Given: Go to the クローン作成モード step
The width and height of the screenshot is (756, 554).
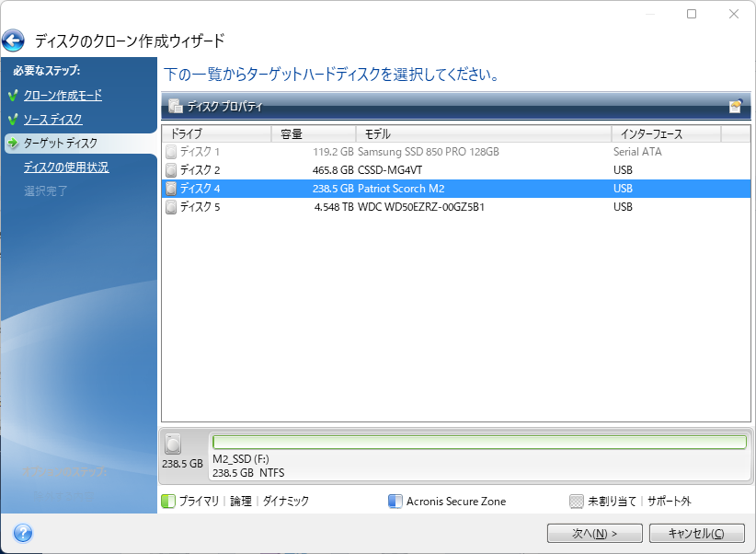Looking at the screenshot, I should point(63,96).
